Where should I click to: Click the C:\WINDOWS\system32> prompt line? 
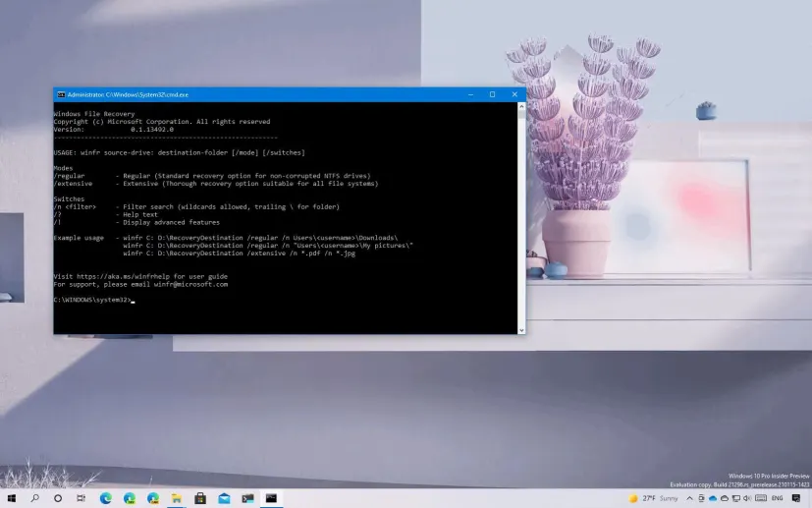93,300
